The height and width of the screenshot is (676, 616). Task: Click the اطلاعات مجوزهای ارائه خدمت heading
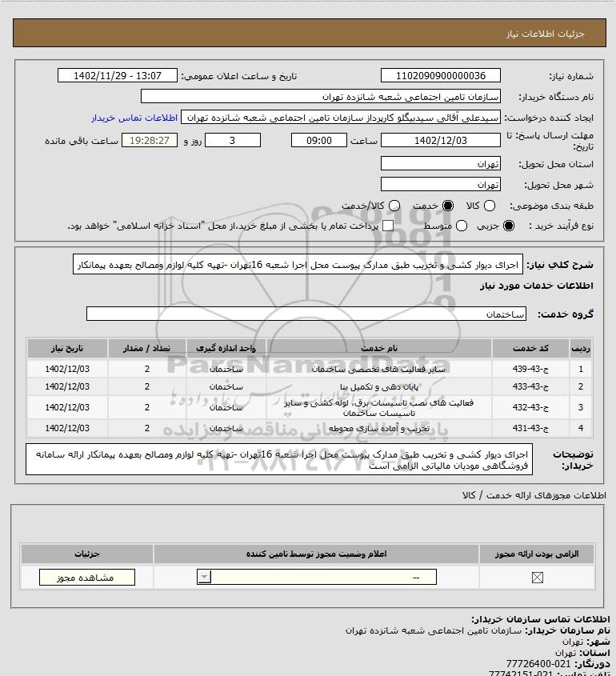point(534,496)
